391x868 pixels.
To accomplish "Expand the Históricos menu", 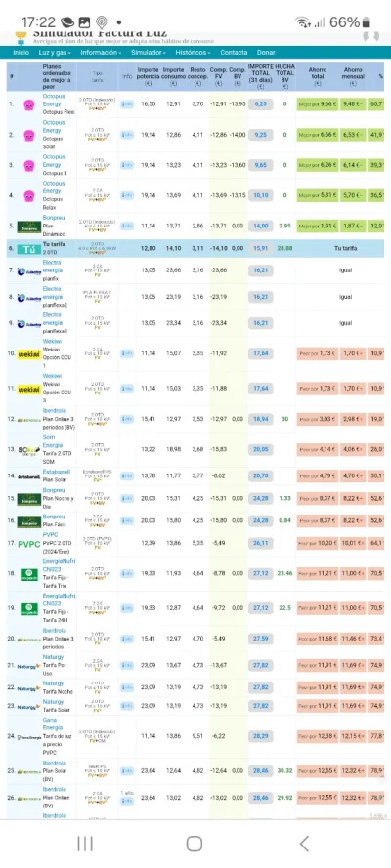I will coord(193,53).
